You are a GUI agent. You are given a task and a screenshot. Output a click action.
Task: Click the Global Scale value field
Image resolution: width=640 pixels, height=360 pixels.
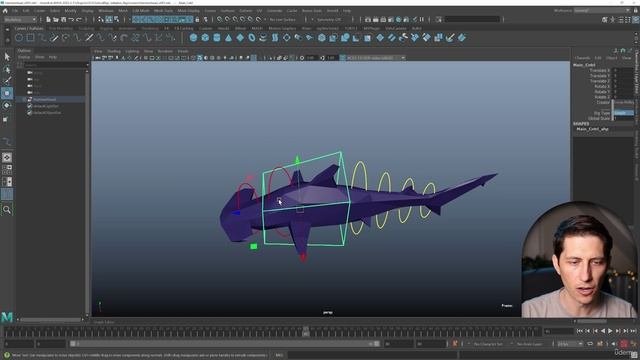(624, 118)
